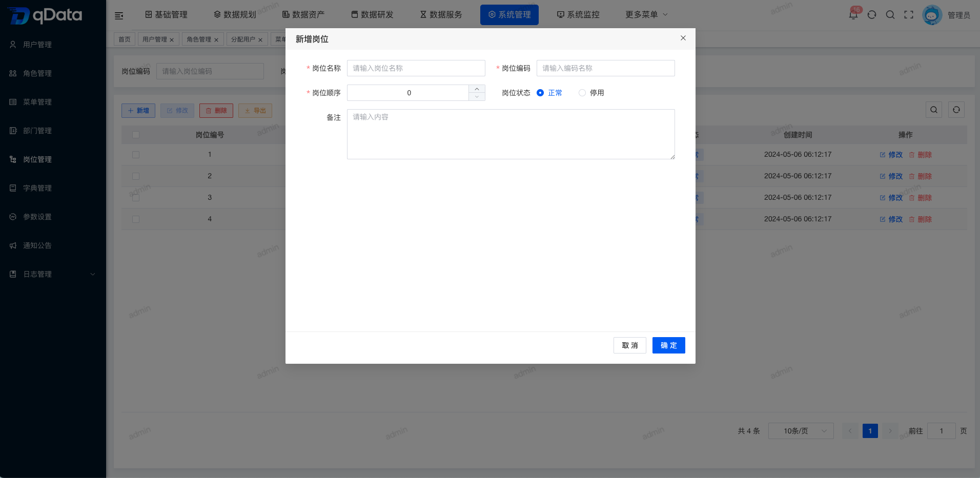Open the 首页 tab
Screen dimensions: 980x478
click(125, 39)
